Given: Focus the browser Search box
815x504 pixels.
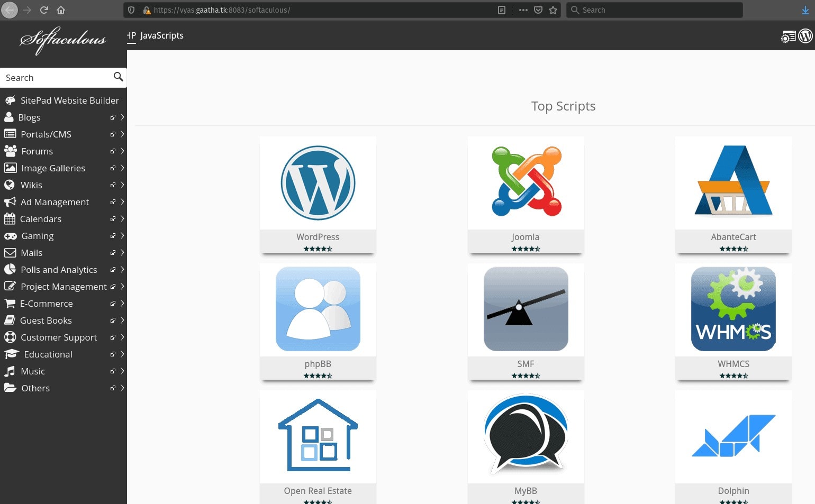Looking at the screenshot, I should tap(655, 10).
